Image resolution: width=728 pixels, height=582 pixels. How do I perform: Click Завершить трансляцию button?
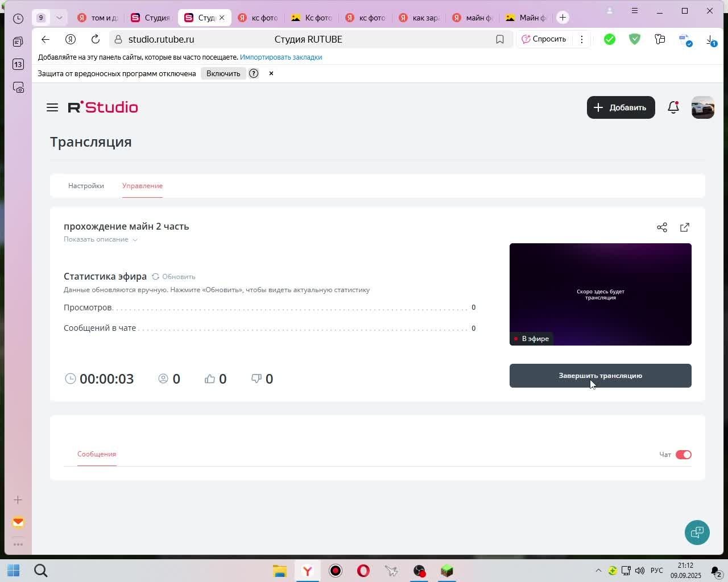[601, 376]
